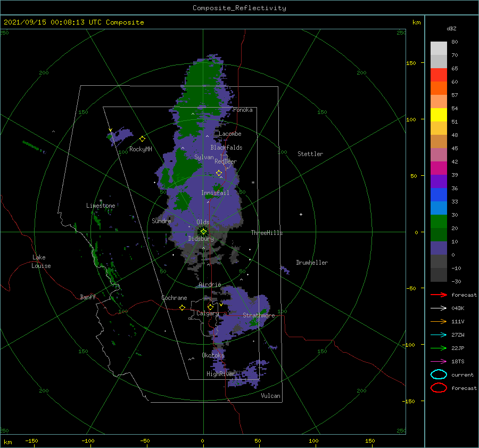Click the Strathmore label
This screenshot has height=448, width=479.
pyautogui.click(x=259, y=315)
